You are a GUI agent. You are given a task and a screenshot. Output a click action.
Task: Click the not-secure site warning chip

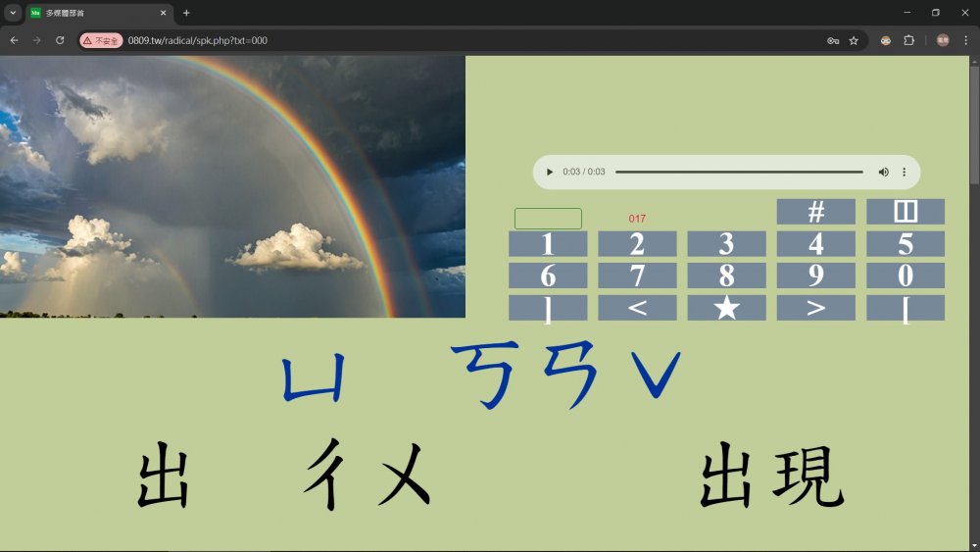point(102,40)
